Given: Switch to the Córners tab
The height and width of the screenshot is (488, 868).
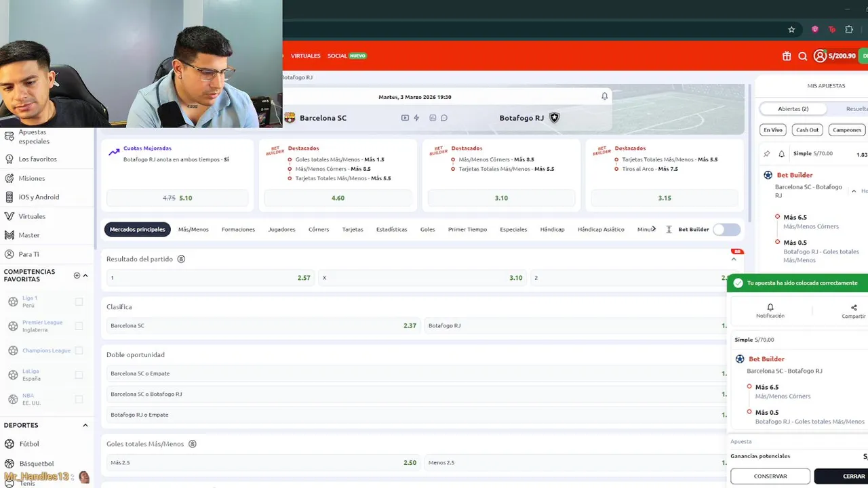Looking at the screenshot, I should pyautogui.click(x=319, y=230).
